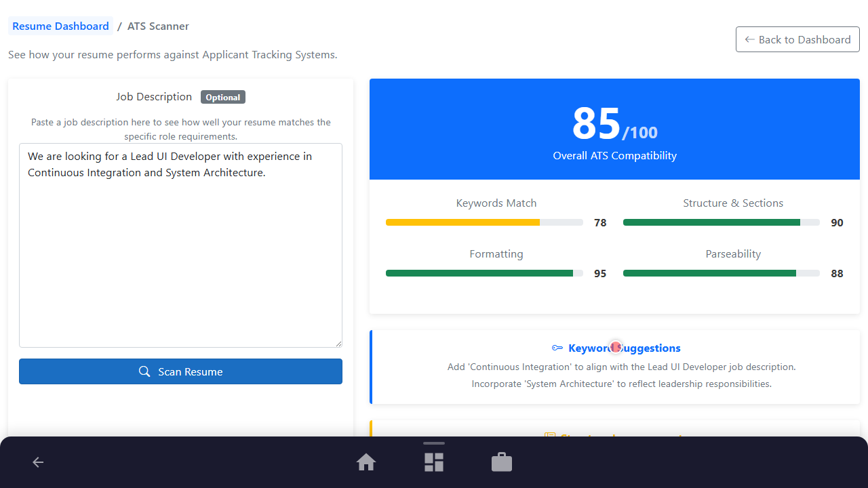Click the Parseability score 88
The image size is (868, 488).
(x=837, y=273)
